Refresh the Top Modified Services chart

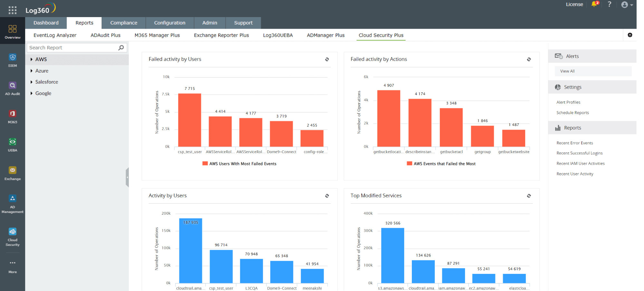(x=529, y=196)
